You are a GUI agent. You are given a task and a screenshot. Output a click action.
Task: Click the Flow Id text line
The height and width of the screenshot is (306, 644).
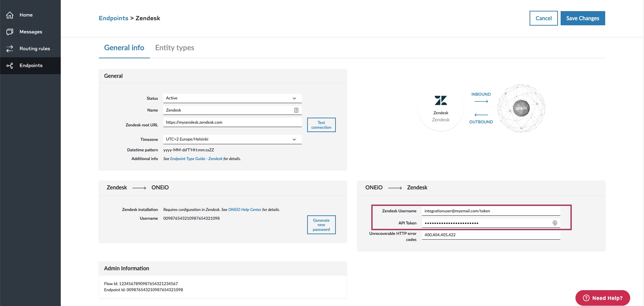point(141,284)
